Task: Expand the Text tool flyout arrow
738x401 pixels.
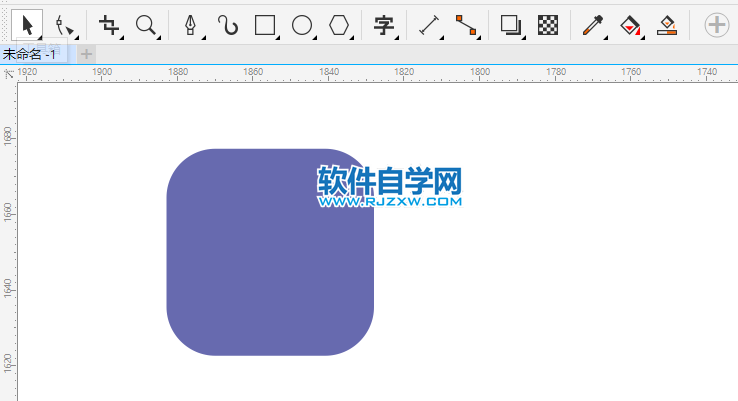Action: [397, 37]
